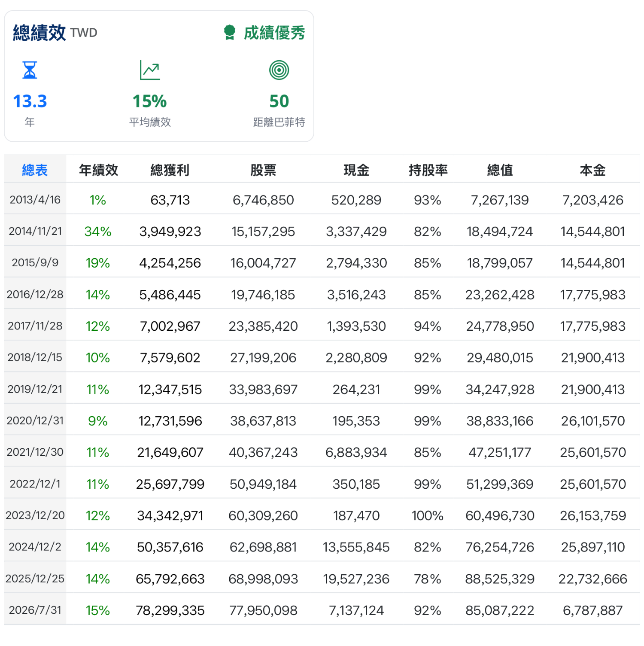
Task: Click the 15% 平均績效 value
Action: [x=150, y=101]
